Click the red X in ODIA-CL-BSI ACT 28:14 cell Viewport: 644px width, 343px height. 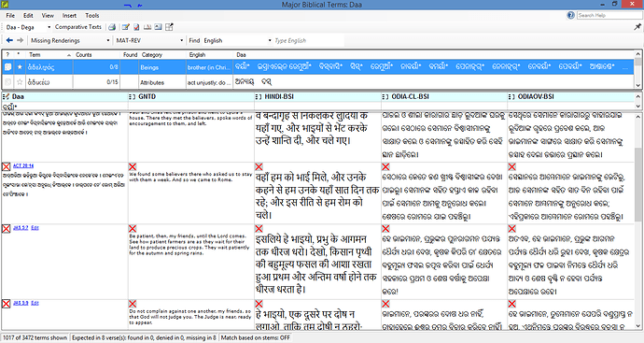[x=385, y=166]
